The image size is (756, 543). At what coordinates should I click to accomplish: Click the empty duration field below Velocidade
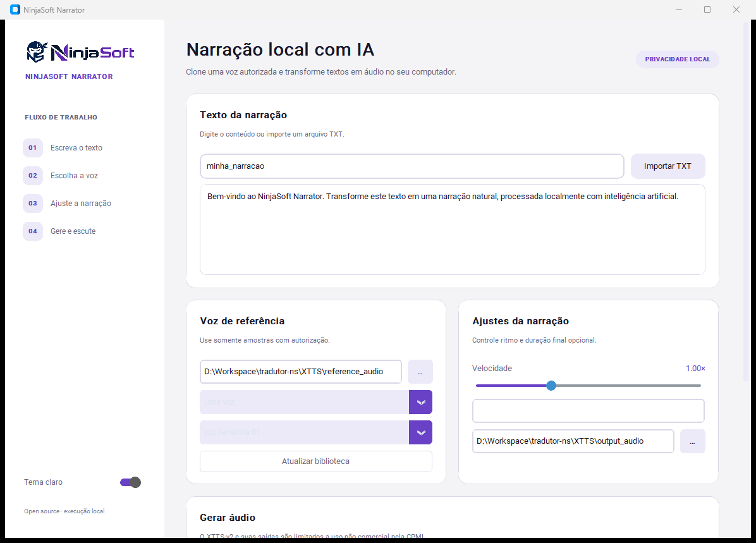[588, 411]
